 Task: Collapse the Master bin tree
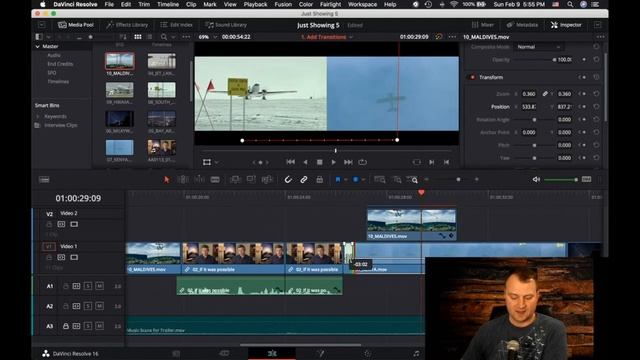pyautogui.click(x=38, y=47)
